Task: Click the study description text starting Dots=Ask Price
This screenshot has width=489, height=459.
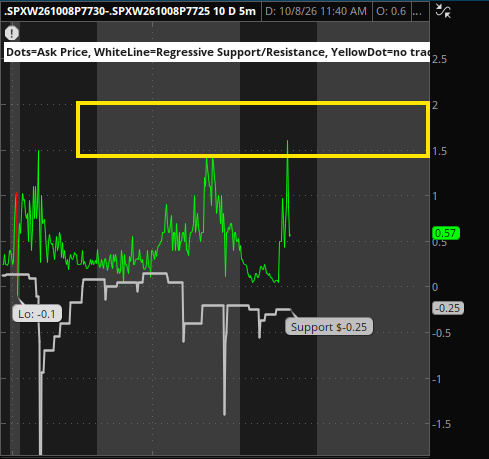Action: (x=218, y=52)
